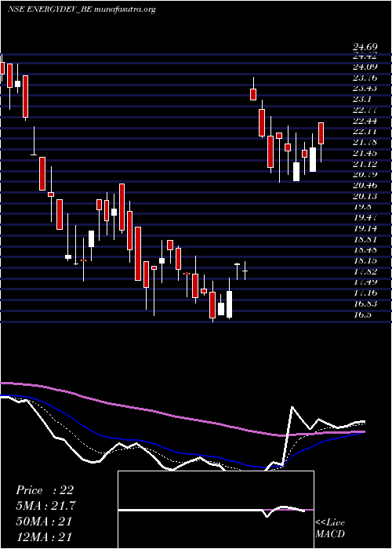
Task: Click the 50MA : 21 readout
Action: tap(44, 522)
